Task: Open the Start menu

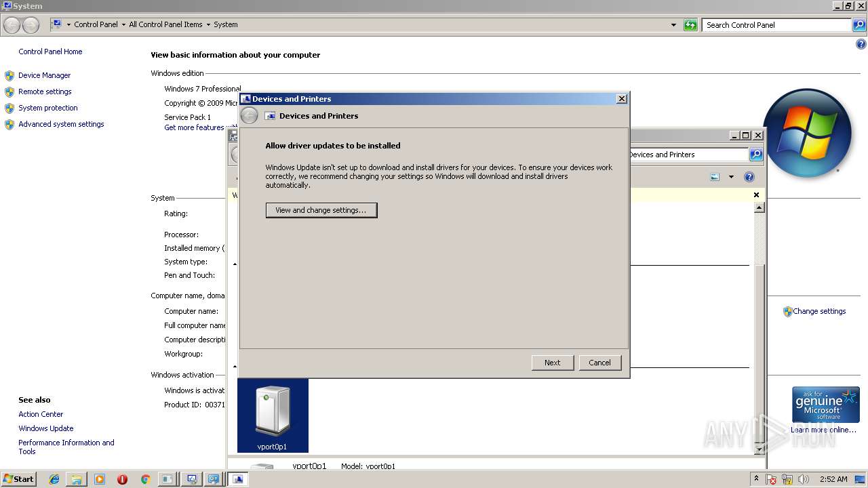Action: coord(19,479)
